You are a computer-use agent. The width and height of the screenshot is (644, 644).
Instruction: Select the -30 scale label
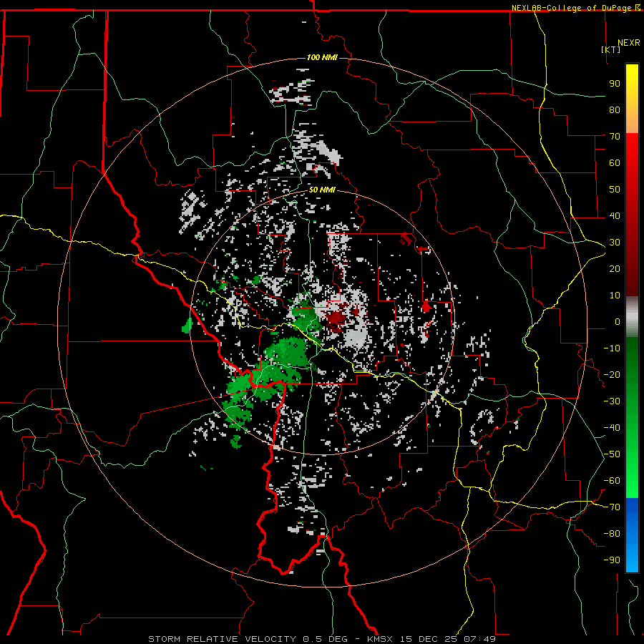click(612, 401)
